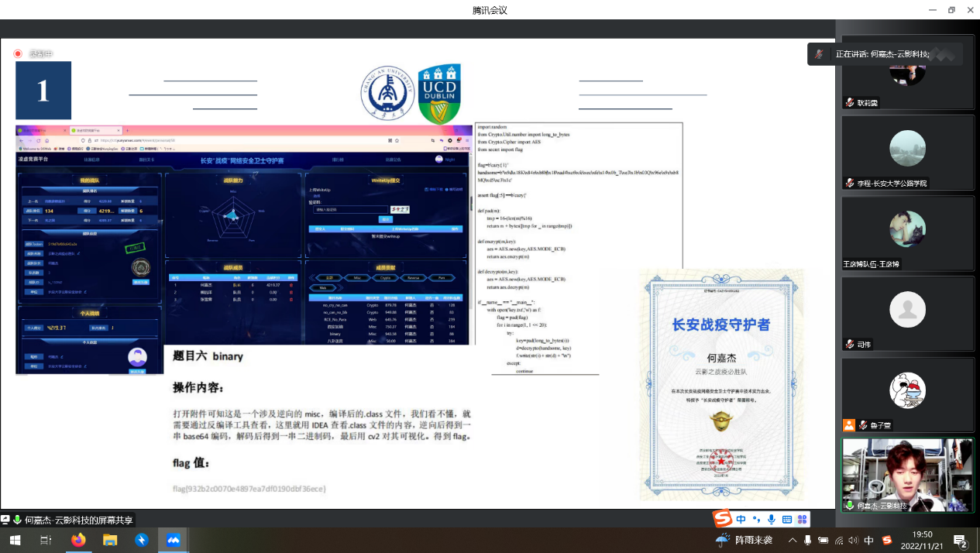Open the network flyout in system tray

click(837, 540)
